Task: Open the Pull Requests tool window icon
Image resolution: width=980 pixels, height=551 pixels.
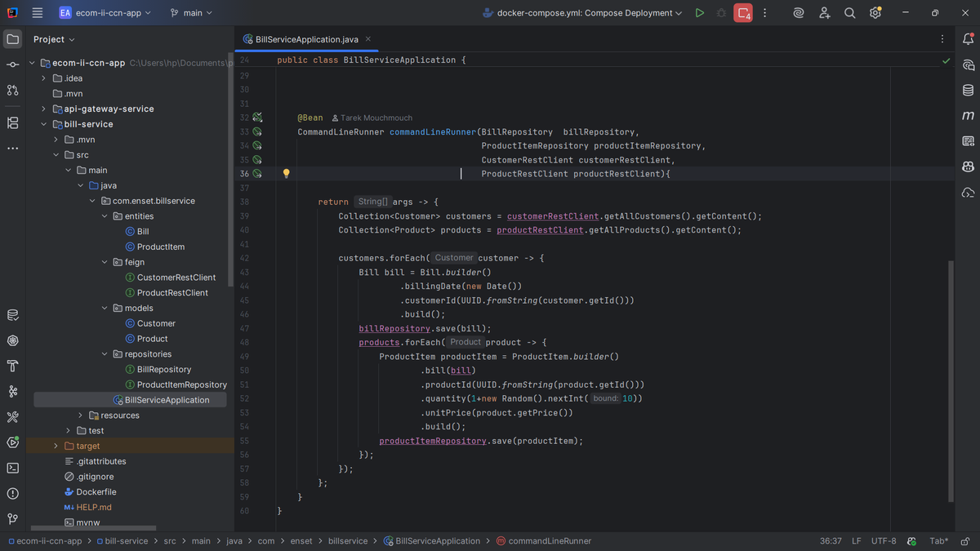Action: click(12, 90)
